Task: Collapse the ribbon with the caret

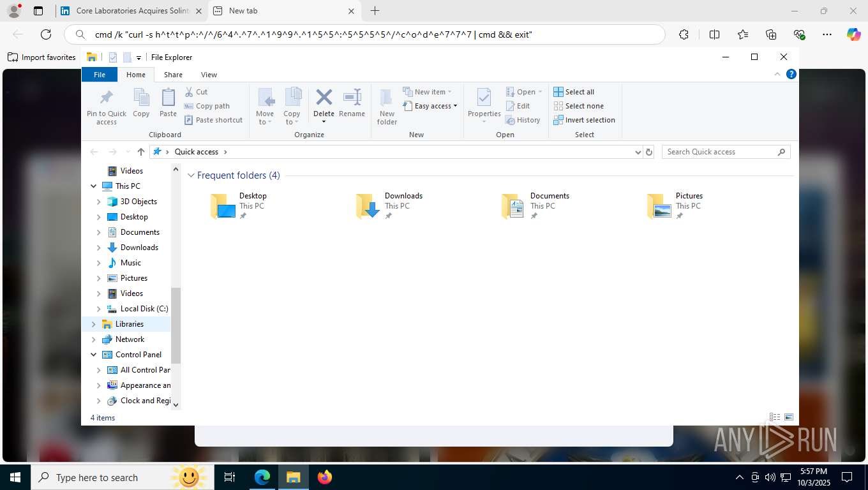Action: coord(777,74)
